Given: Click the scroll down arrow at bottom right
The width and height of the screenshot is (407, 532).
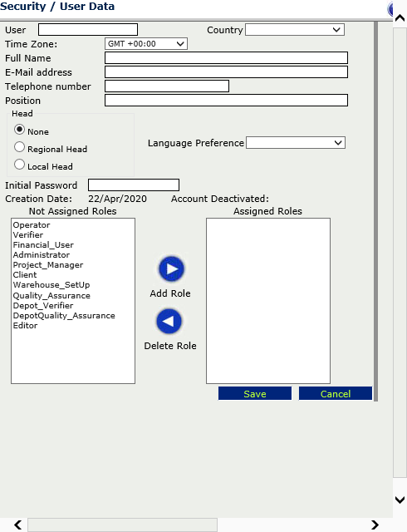Looking at the screenshot, I should pos(400,500).
